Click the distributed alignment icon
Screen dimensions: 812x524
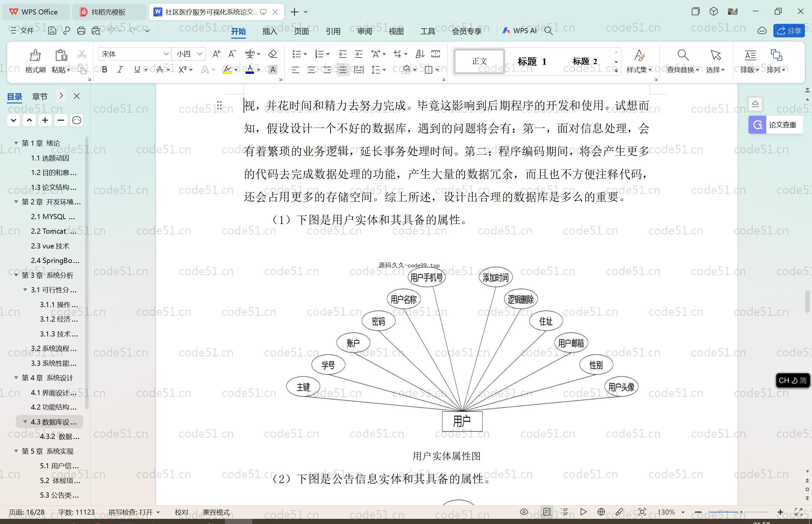tap(359, 70)
